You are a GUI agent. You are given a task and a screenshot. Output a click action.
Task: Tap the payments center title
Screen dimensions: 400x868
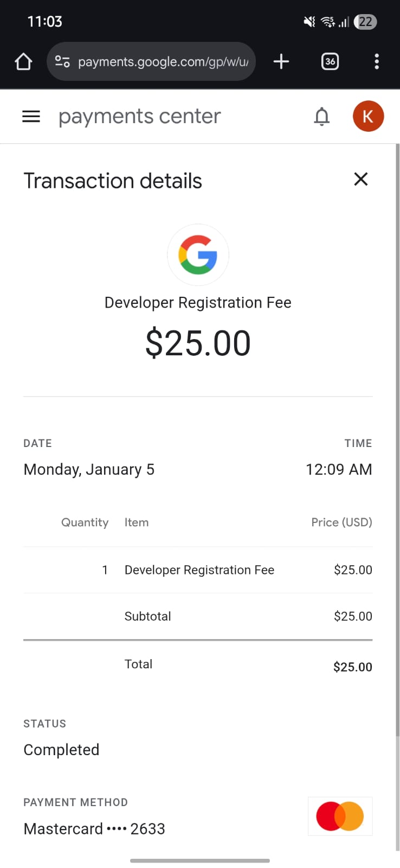tap(140, 116)
